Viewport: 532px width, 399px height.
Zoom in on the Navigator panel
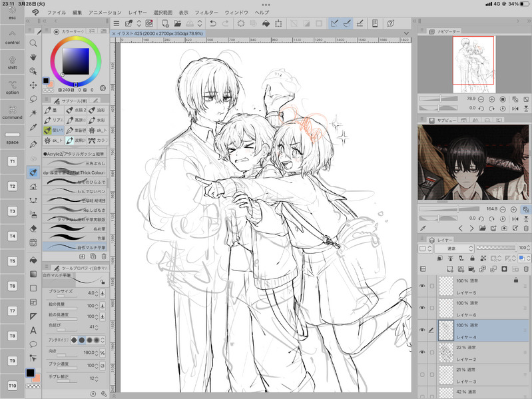pos(491,99)
